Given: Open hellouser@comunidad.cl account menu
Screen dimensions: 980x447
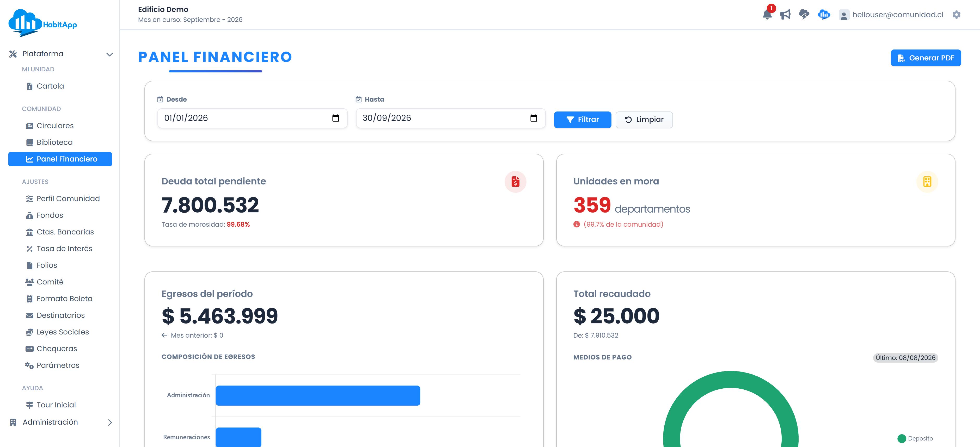Looking at the screenshot, I should click(x=898, y=15).
